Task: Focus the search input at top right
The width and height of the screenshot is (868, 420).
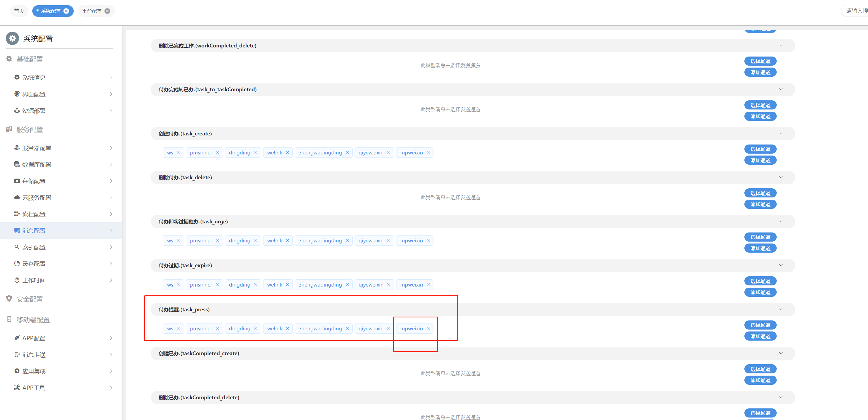Action: pos(856,11)
